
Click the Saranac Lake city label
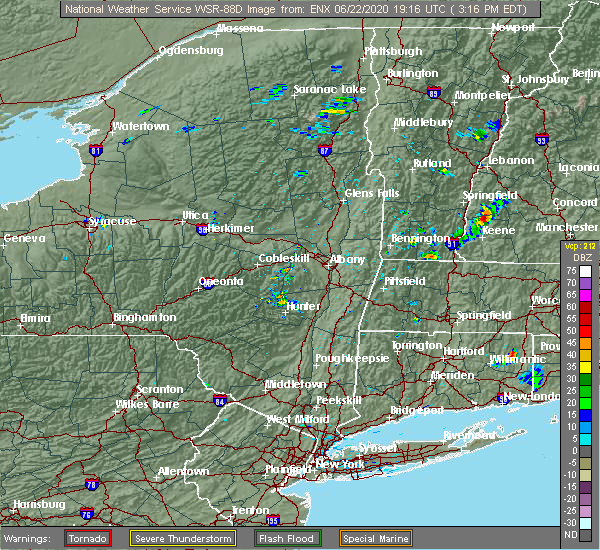330,89
